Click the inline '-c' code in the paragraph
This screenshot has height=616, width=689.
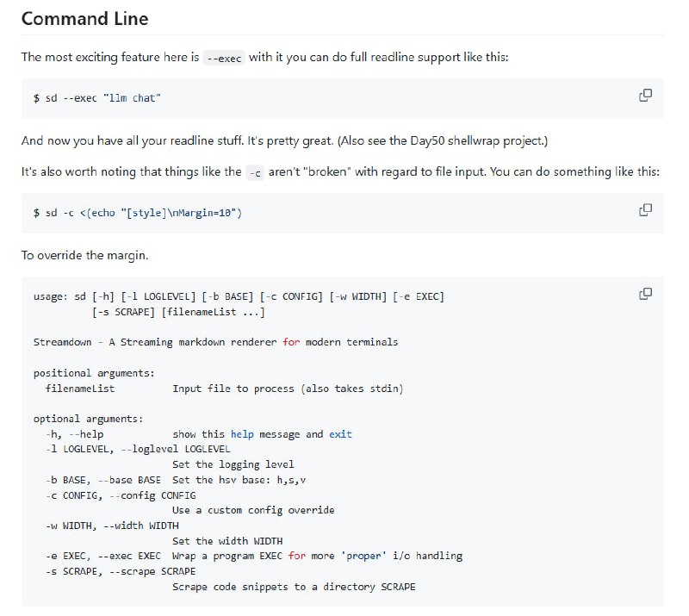point(254,172)
